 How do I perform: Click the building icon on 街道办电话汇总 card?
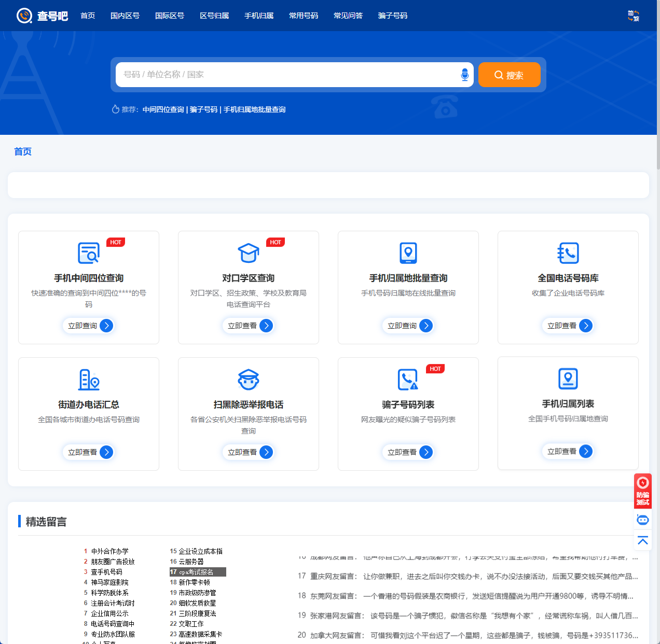click(88, 379)
